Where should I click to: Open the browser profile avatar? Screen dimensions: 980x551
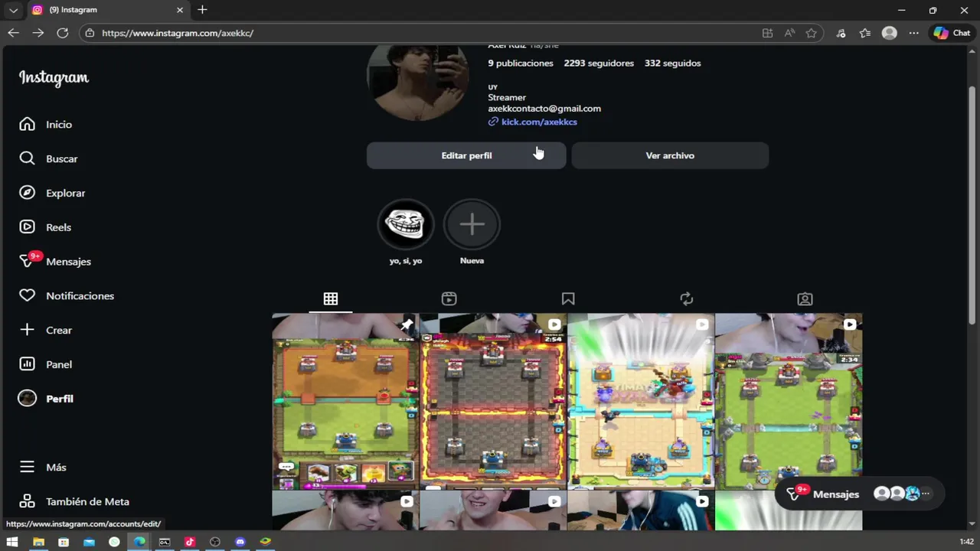coord(889,33)
